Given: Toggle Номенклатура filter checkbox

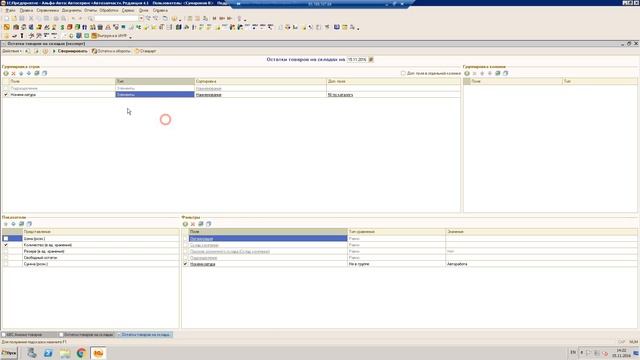Looking at the screenshot, I should [186, 264].
